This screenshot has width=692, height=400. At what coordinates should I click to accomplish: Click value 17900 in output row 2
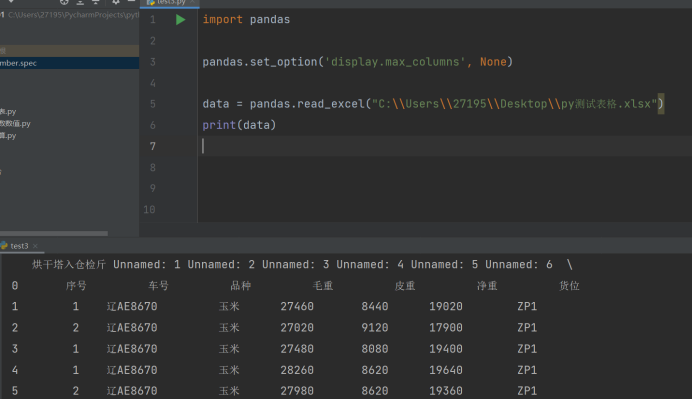click(446, 328)
